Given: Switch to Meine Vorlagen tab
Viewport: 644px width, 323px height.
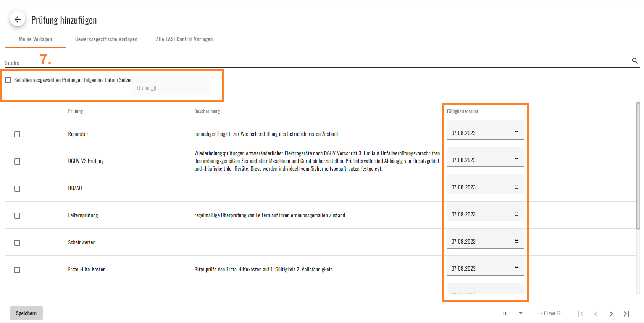Looking at the screenshot, I should 36,39.
